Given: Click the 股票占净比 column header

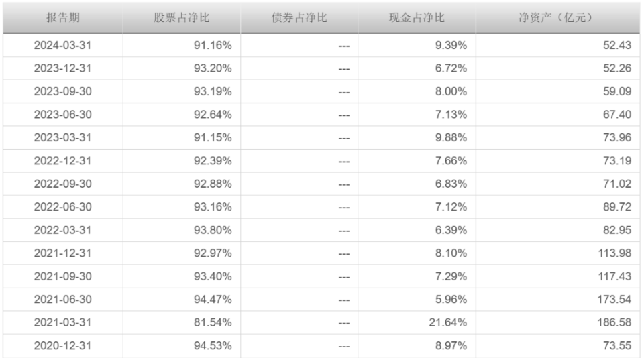Looking at the screenshot, I should pyautogui.click(x=181, y=18).
